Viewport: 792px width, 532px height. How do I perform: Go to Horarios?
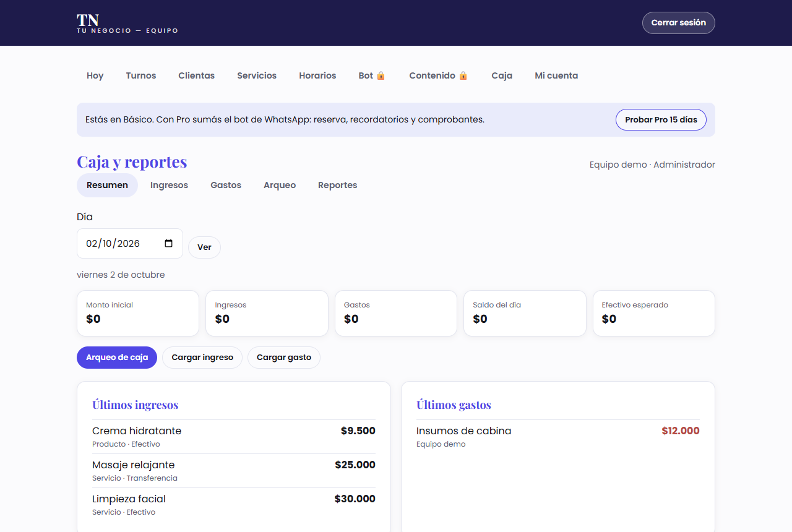(317, 75)
